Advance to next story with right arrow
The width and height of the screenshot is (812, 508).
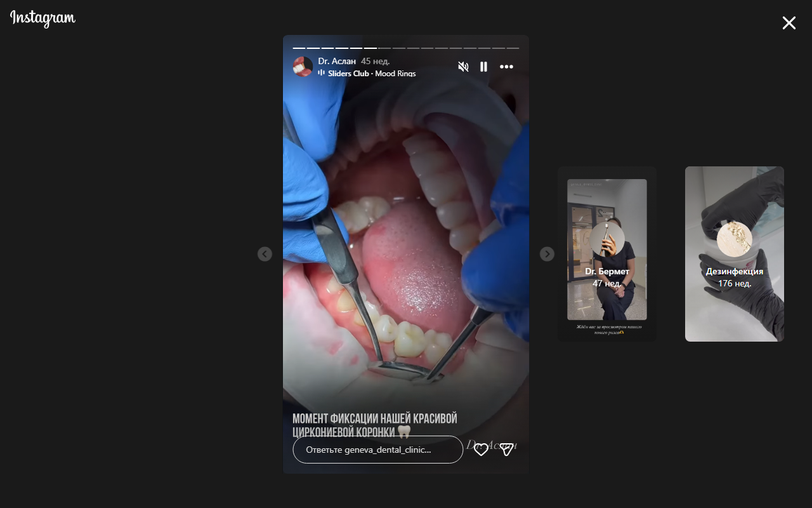click(x=547, y=254)
